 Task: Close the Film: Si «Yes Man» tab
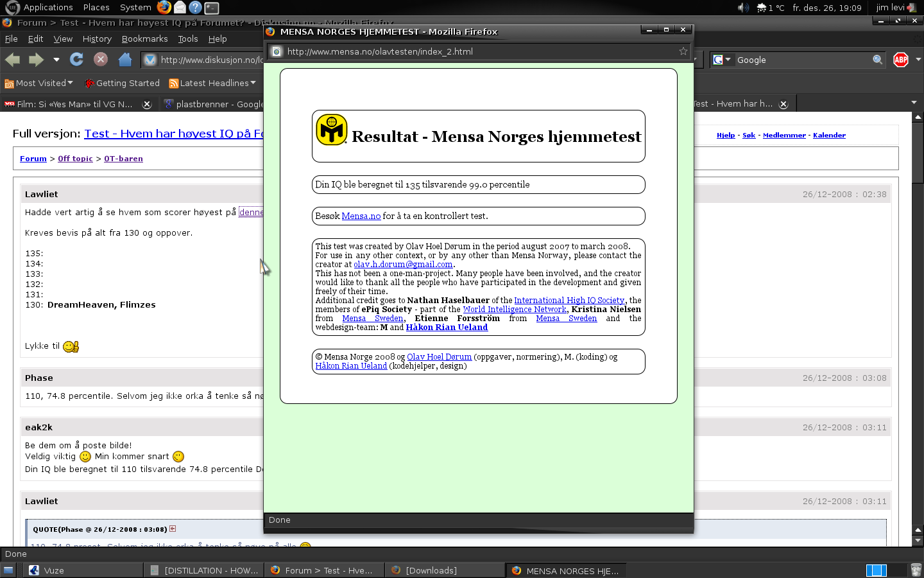(x=147, y=104)
